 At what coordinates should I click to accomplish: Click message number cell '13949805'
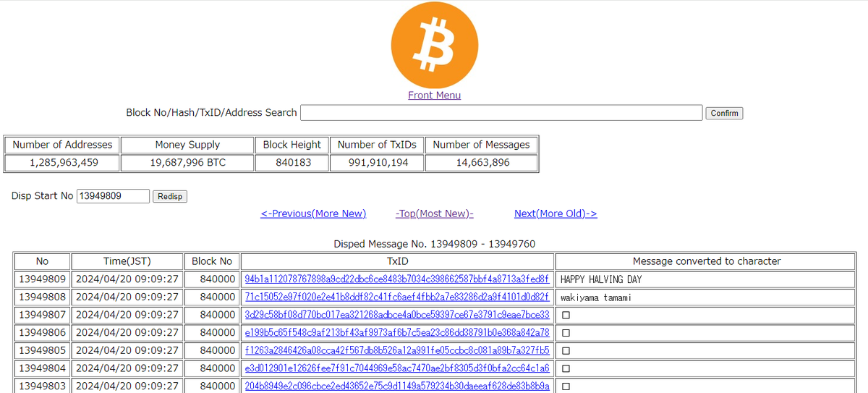[42, 350]
